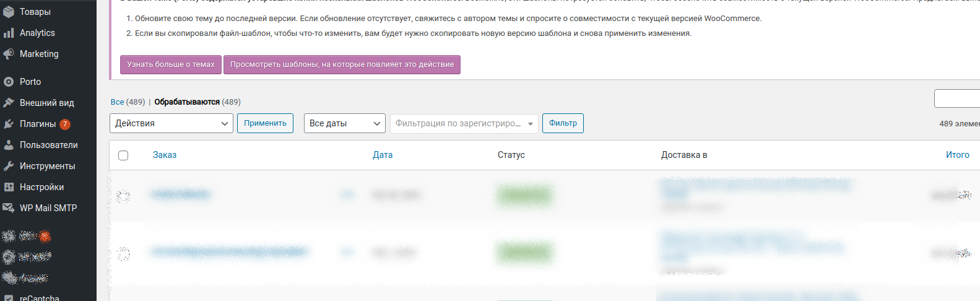The width and height of the screenshot is (980, 301).
Task: Click the Плагины plug icon
Action: pyautogui.click(x=9, y=124)
